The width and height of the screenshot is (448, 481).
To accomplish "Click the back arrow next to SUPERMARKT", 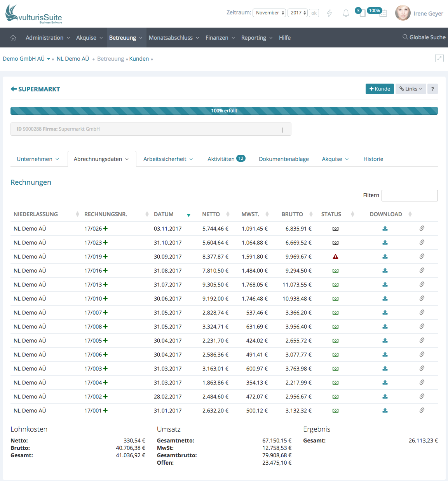I will [14, 89].
